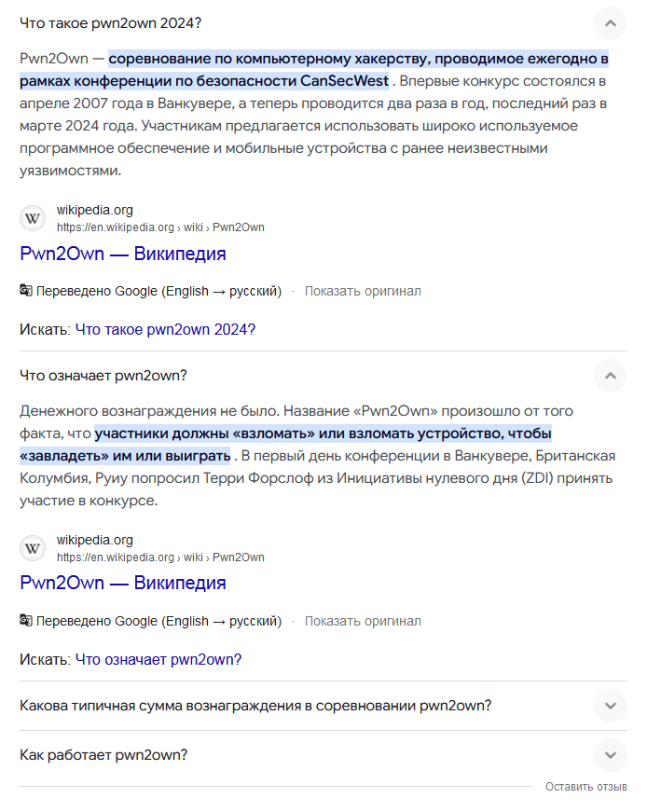
Task: Click the wikipedia.org URL breadcrumb in first answer
Action: coord(160,227)
